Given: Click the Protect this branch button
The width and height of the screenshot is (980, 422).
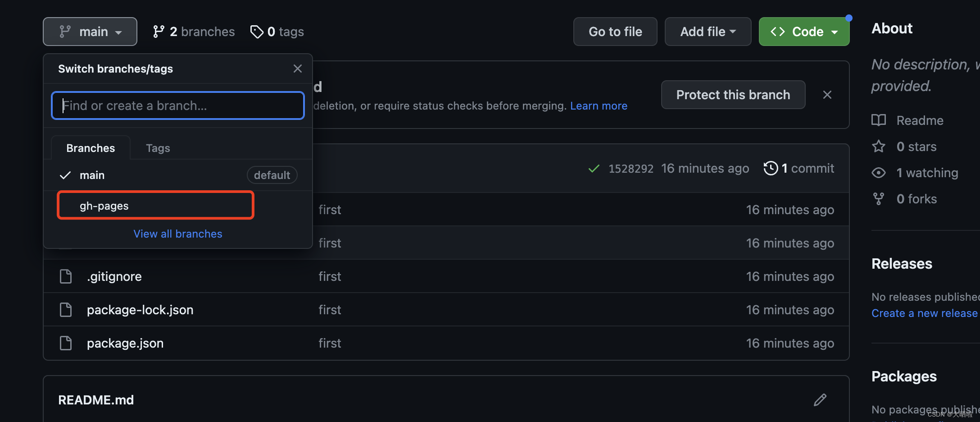Looking at the screenshot, I should (x=733, y=95).
